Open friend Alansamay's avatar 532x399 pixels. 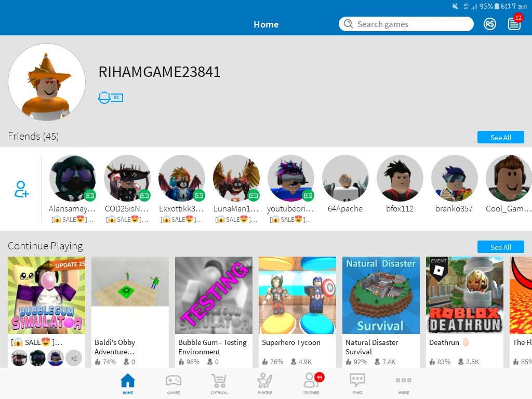click(x=73, y=179)
